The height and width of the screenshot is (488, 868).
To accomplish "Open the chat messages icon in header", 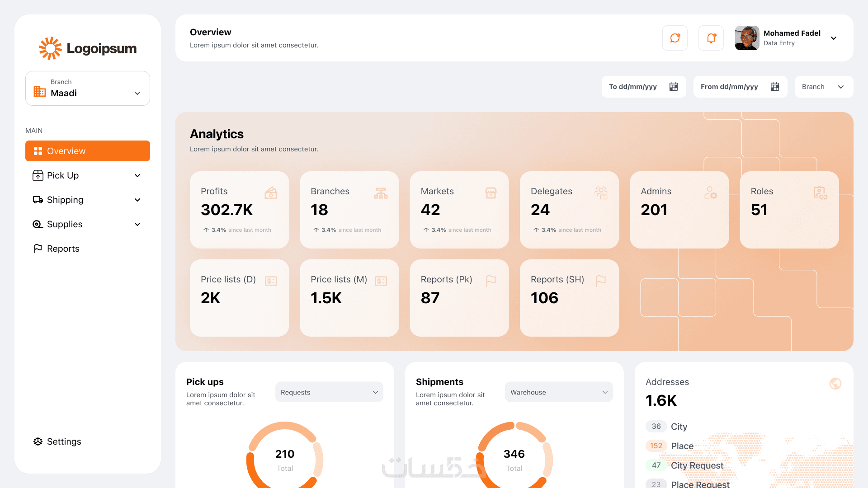I will tap(675, 38).
